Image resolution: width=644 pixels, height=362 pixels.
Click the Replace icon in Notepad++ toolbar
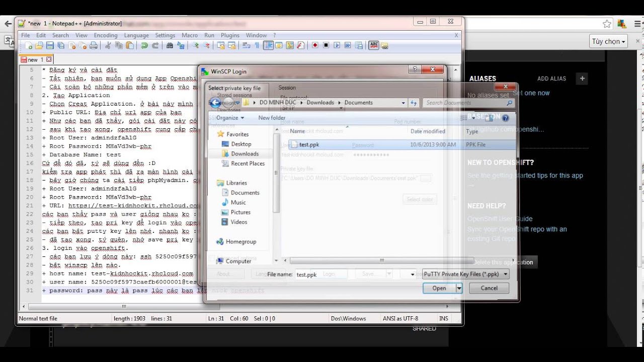tap(181, 45)
